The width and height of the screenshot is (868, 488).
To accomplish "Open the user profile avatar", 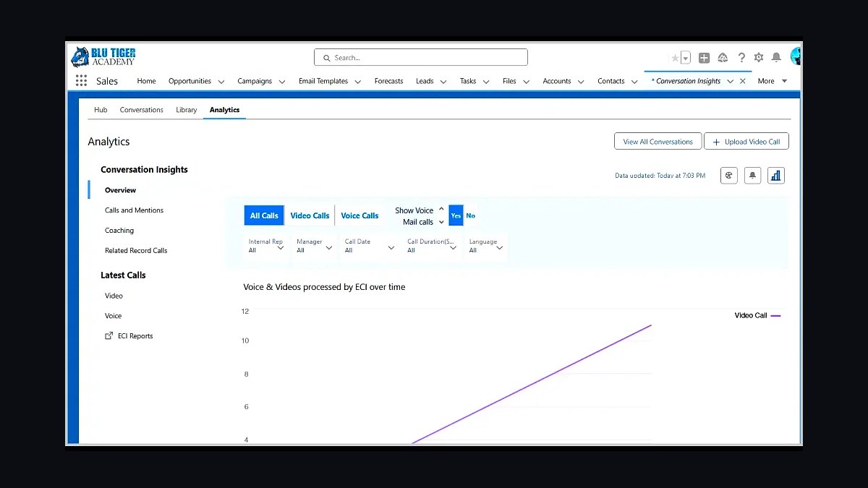I will pyautogui.click(x=796, y=56).
